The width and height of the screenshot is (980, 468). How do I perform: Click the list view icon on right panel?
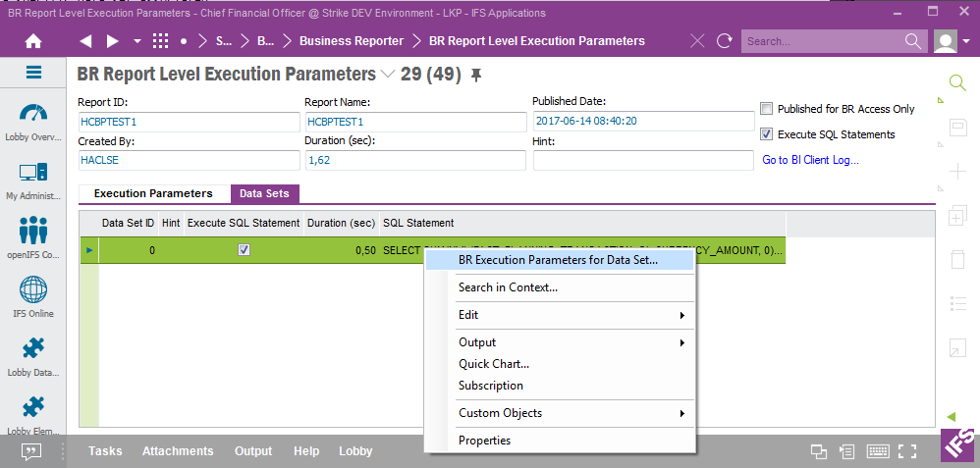[958, 304]
